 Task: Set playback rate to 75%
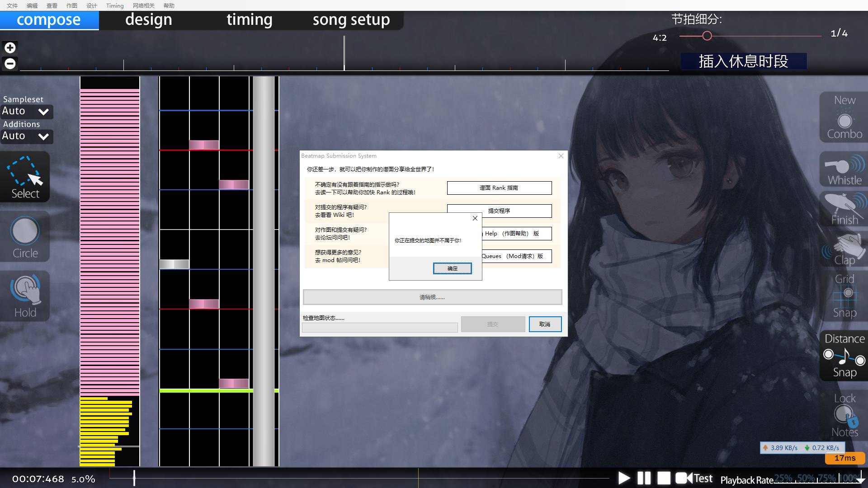pyautogui.click(x=827, y=478)
